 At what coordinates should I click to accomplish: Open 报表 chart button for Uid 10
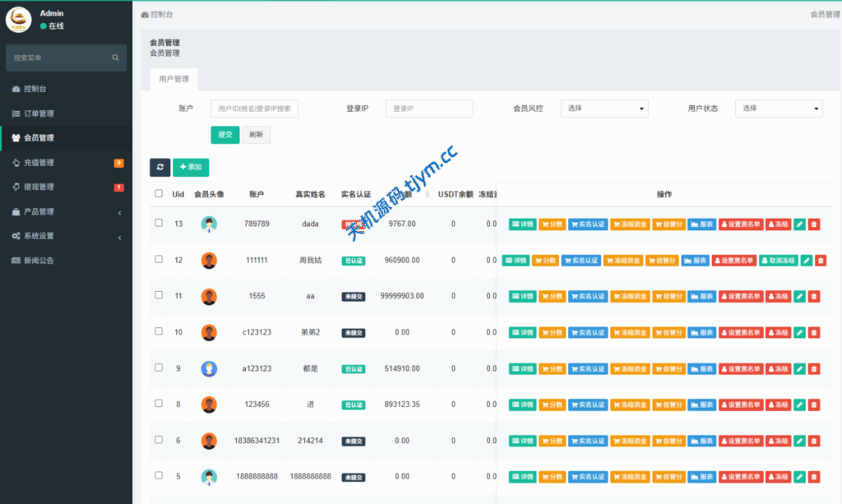tap(701, 332)
